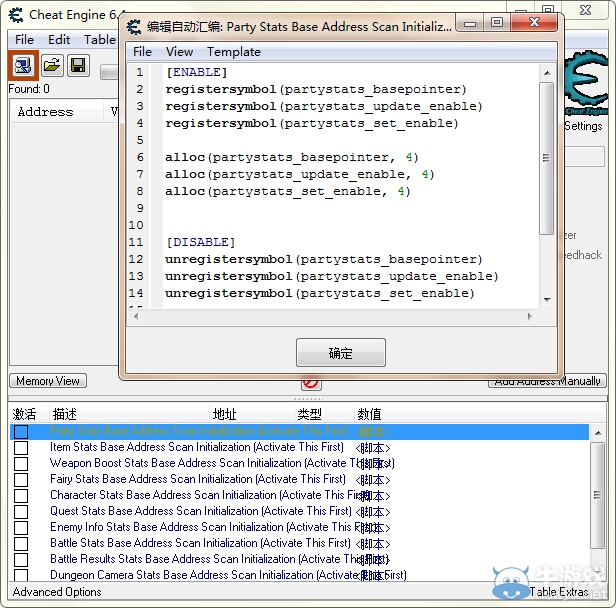Click the Settings label under the logo

583,126
